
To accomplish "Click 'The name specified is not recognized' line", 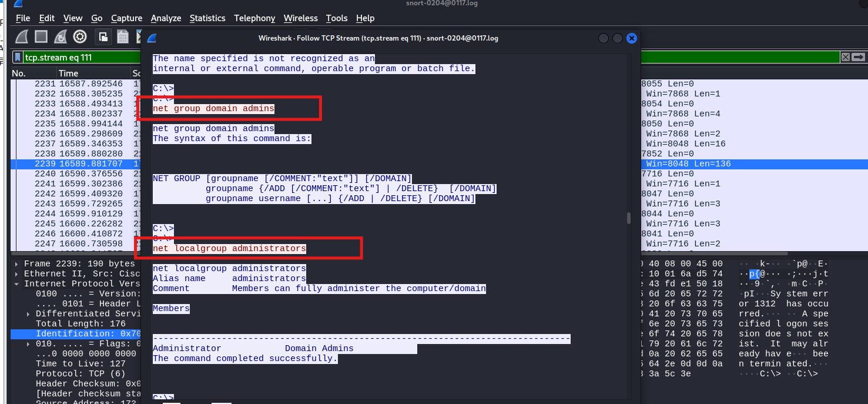I will coord(264,59).
